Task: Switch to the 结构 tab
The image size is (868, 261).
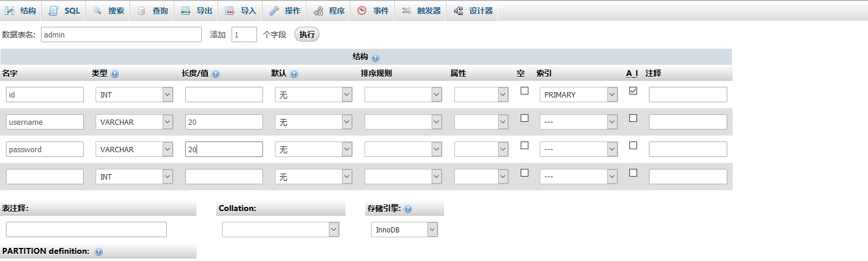Action: (x=21, y=11)
